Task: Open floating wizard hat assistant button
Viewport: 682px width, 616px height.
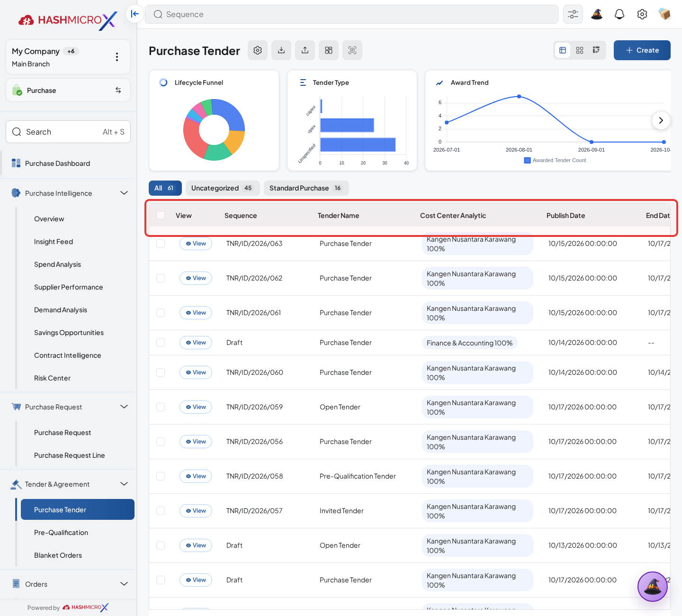Action: click(x=653, y=587)
